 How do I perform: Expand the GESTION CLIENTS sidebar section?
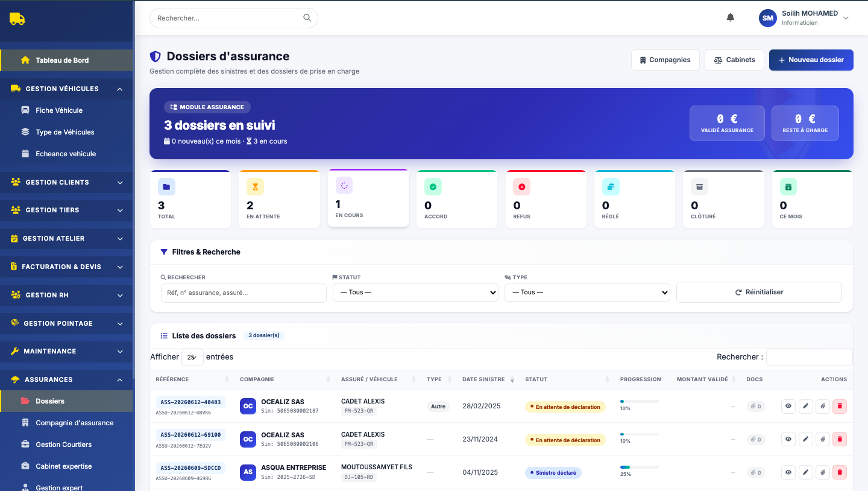(67, 182)
